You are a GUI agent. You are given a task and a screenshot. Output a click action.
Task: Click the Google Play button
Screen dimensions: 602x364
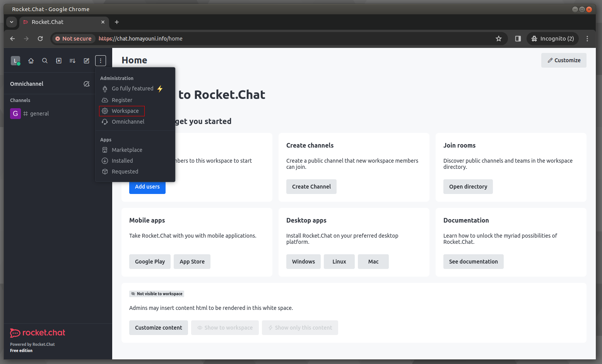coord(150,262)
